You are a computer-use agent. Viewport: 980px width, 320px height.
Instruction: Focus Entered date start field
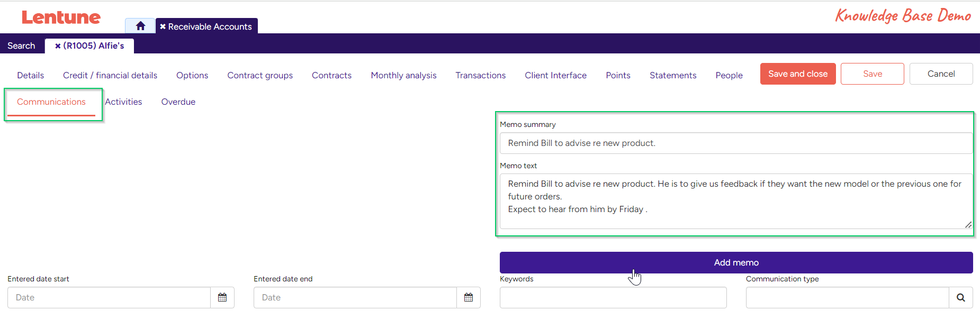tap(109, 297)
